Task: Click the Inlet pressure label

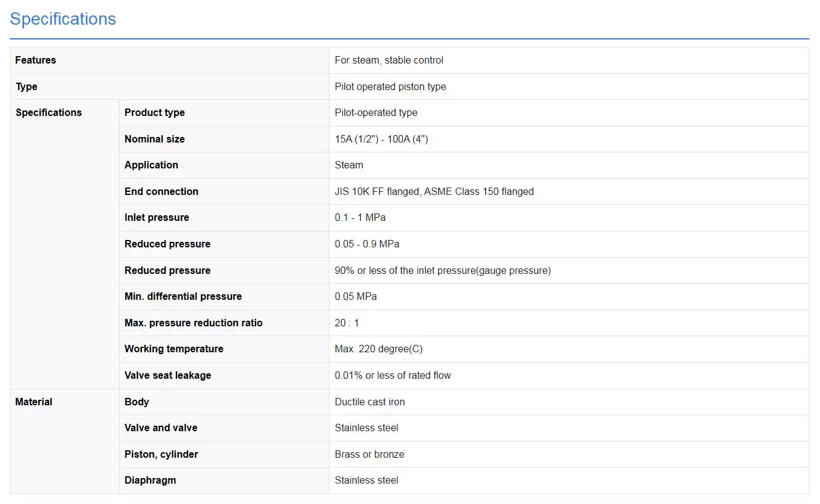Action: tap(157, 217)
